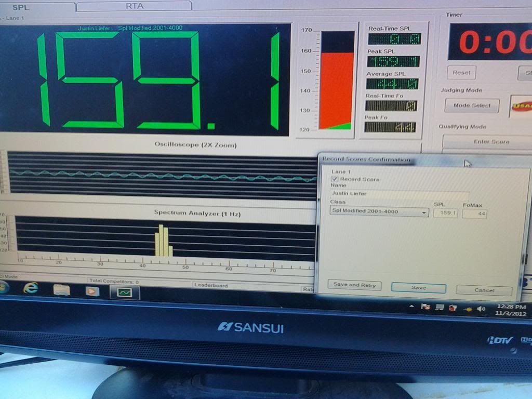The image size is (532, 399).
Task: Click the Windows Start orb
Action: 3,287
